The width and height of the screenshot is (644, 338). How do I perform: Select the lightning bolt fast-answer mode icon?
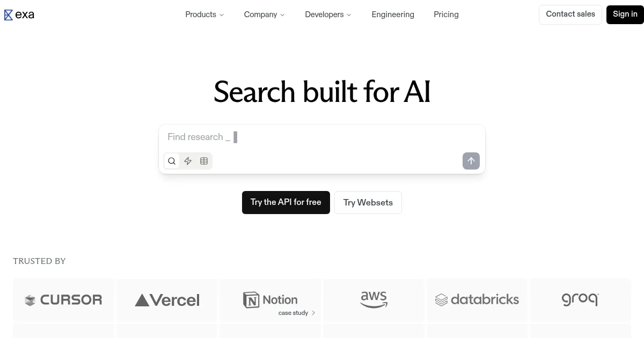(188, 161)
